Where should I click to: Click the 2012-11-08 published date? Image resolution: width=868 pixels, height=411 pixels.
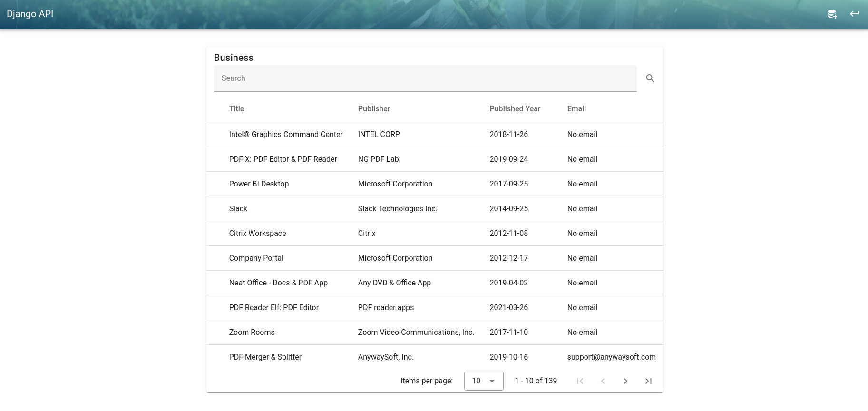[509, 234]
